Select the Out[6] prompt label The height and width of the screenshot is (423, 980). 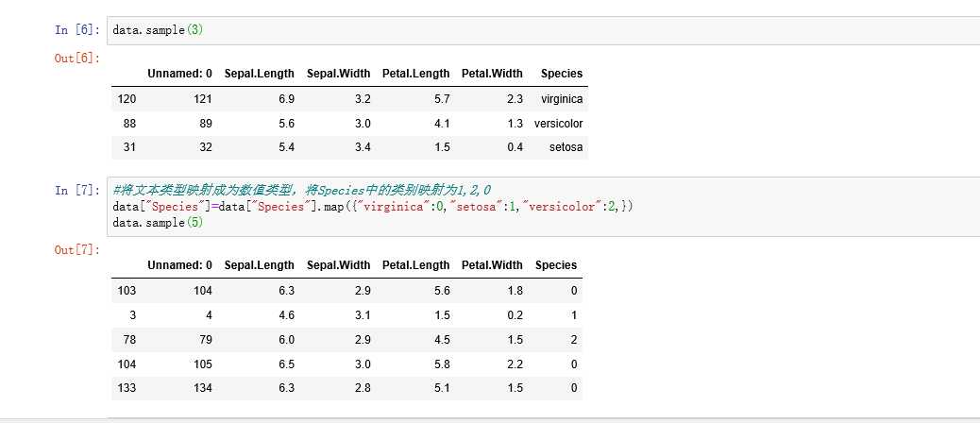(x=77, y=59)
